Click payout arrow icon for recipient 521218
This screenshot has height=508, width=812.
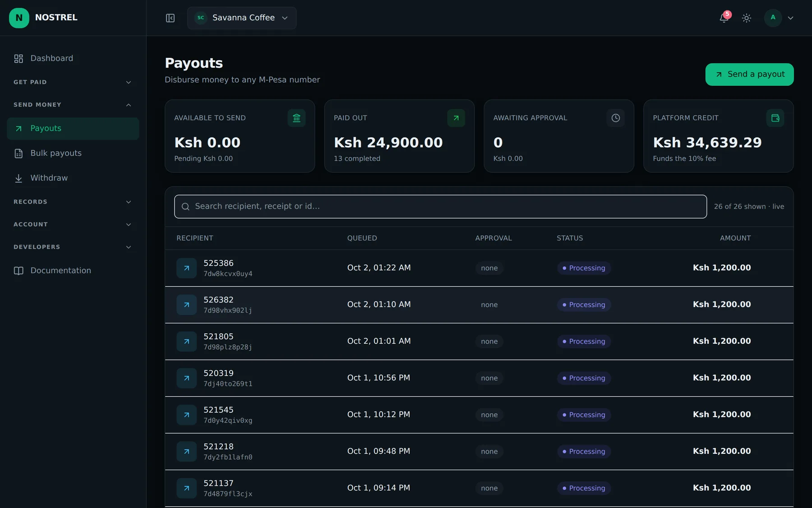click(186, 452)
